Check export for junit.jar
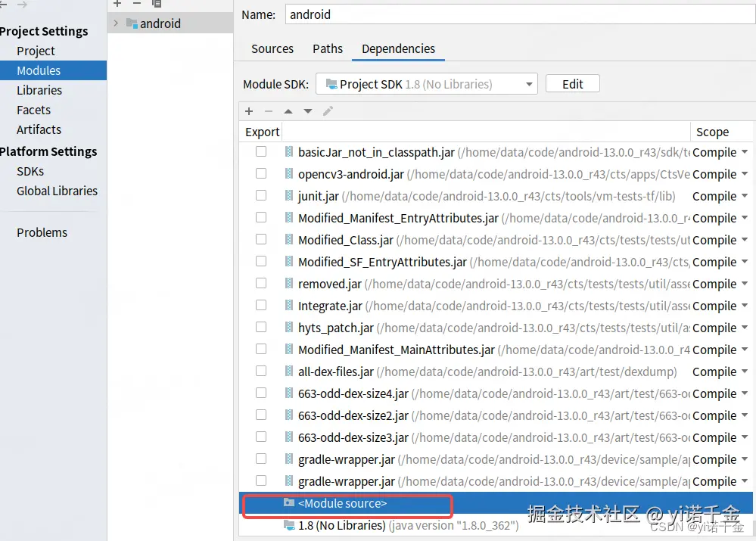This screenshot has width=756, height=541. tap(261, 195)
